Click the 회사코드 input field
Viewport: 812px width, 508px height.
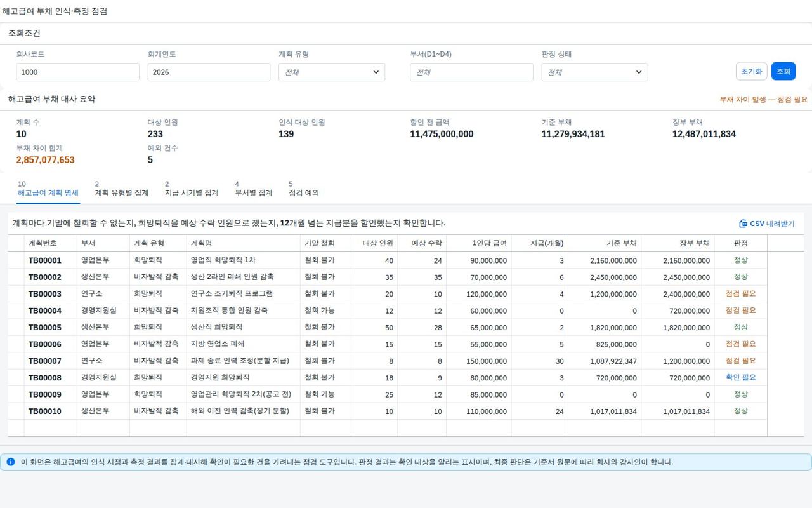[78, 72]
